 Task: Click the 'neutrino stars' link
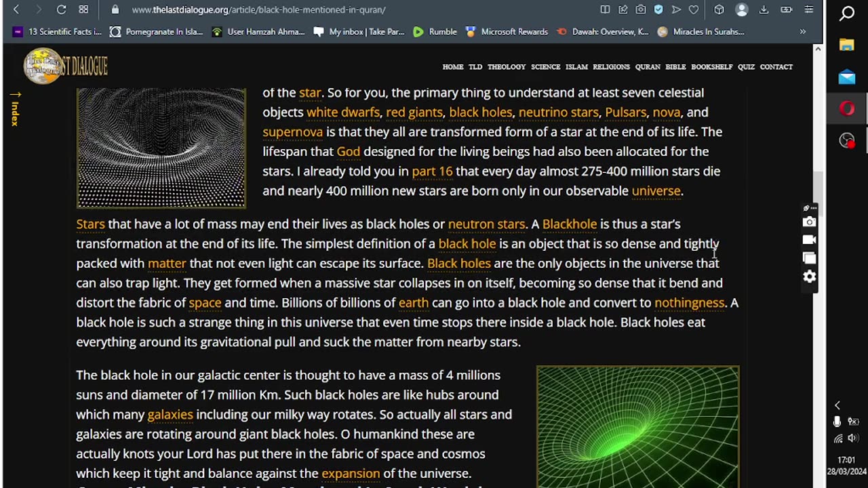pos(558,112)
